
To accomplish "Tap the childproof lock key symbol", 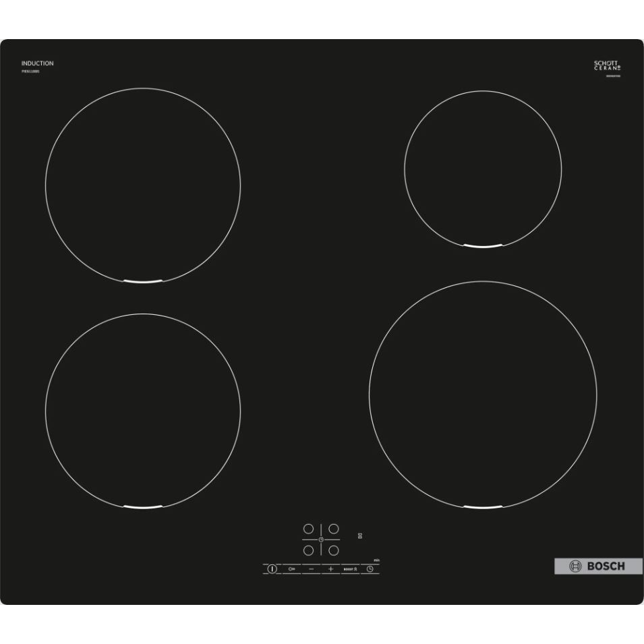I will click(291, 569).
